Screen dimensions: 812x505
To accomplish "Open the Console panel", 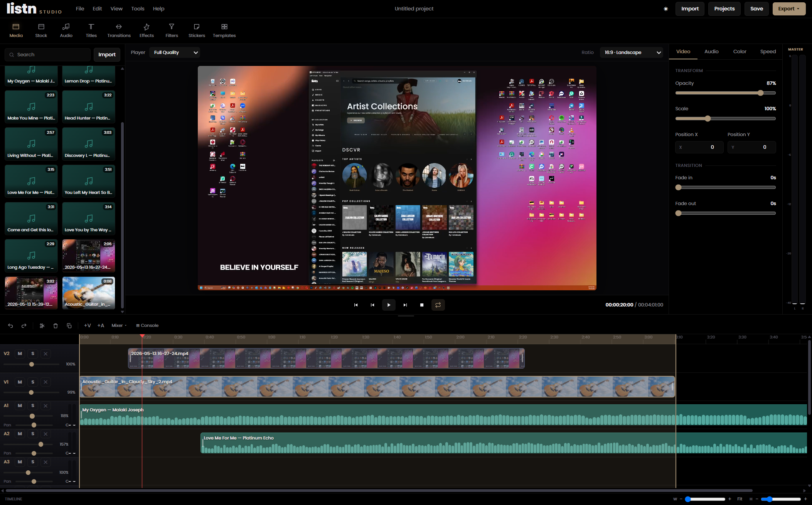I will [147, 326].
